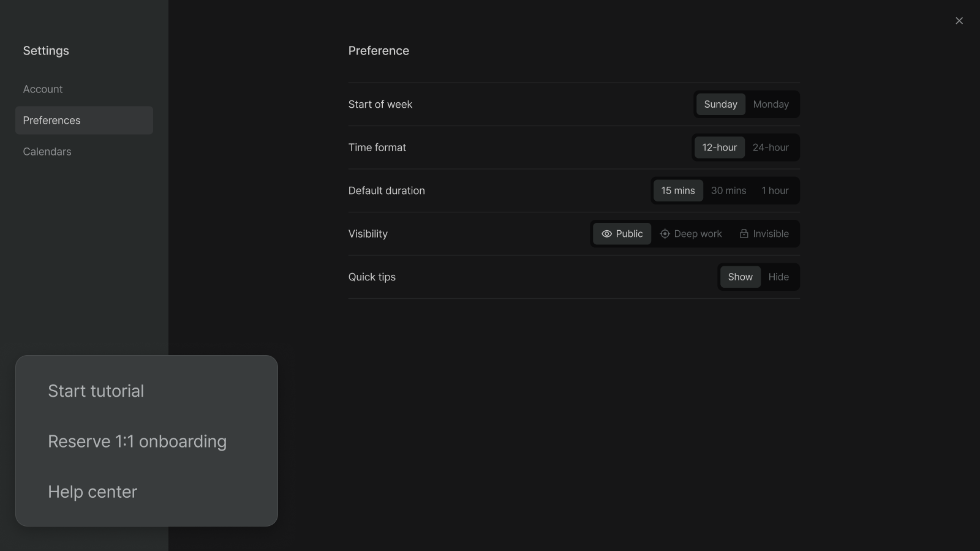Set default duration to 30 mins
980x551 pixels.
click(x=728, y=191)
